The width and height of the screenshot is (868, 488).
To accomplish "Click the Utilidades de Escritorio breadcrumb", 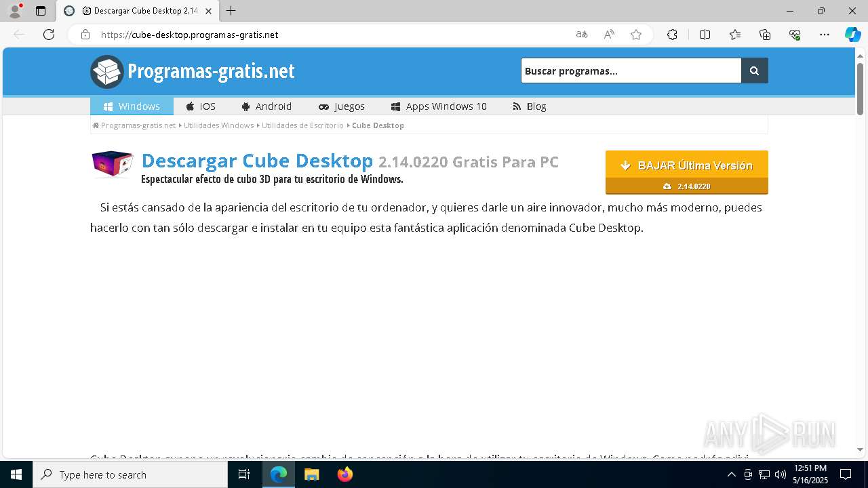I will 302,125.
